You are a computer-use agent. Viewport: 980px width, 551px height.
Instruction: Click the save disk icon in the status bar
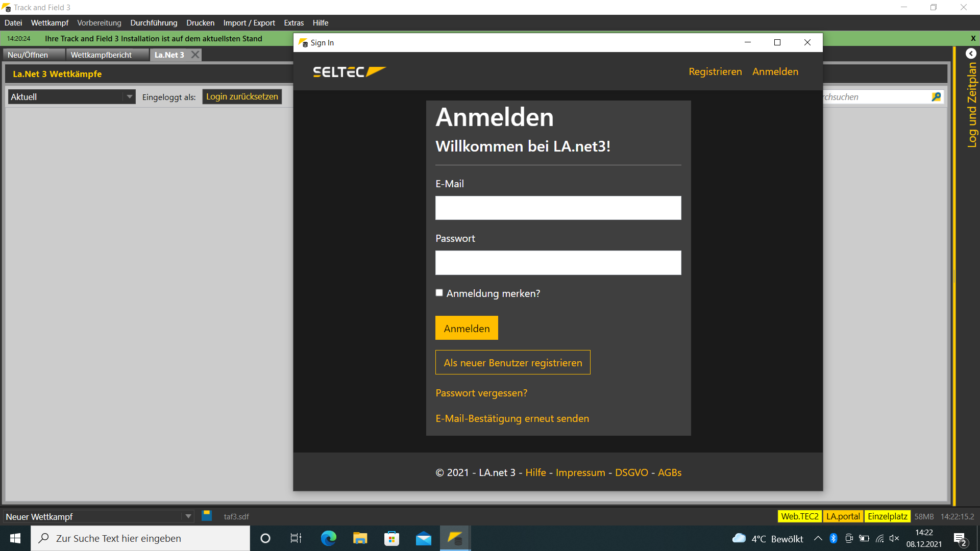click(207, 516)
